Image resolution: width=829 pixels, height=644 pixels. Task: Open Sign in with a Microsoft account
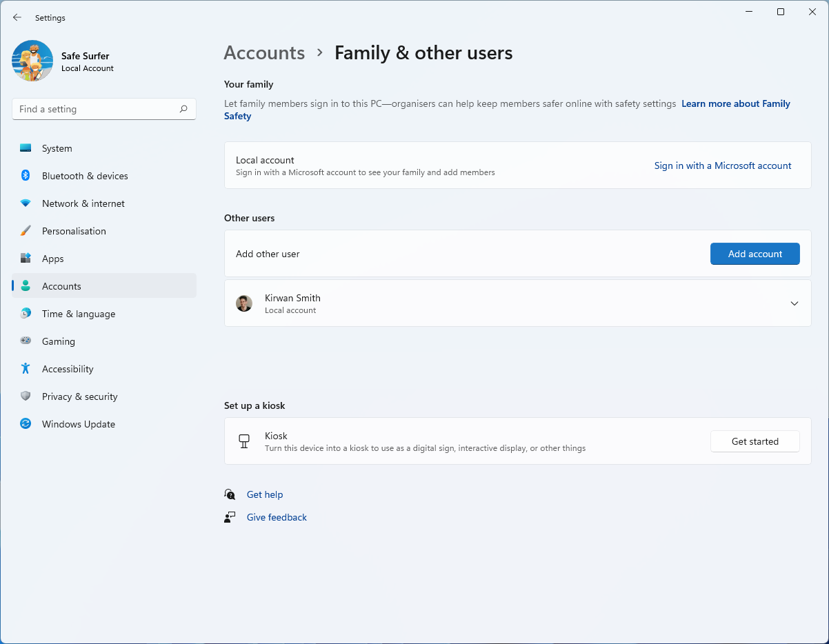click(723, 165)
